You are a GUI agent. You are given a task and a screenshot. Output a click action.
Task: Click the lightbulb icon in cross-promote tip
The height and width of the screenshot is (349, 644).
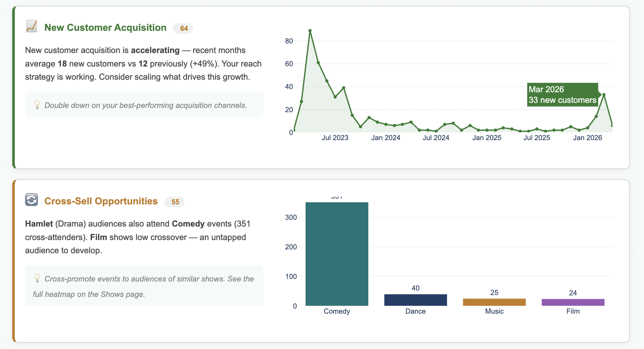(37, 278)
